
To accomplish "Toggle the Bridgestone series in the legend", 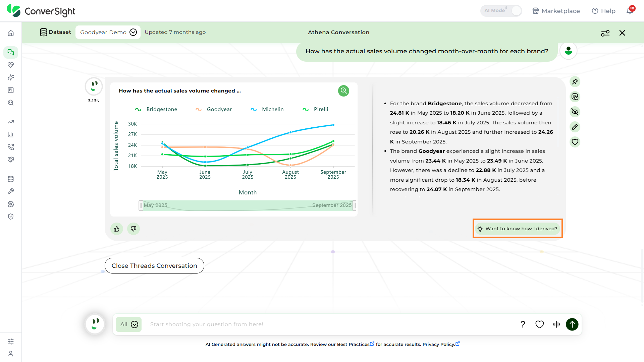I will click(156, 110).
